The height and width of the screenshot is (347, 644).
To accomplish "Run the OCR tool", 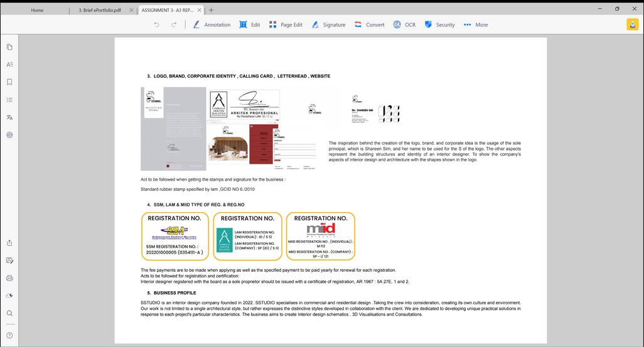I will pos(404,24).
